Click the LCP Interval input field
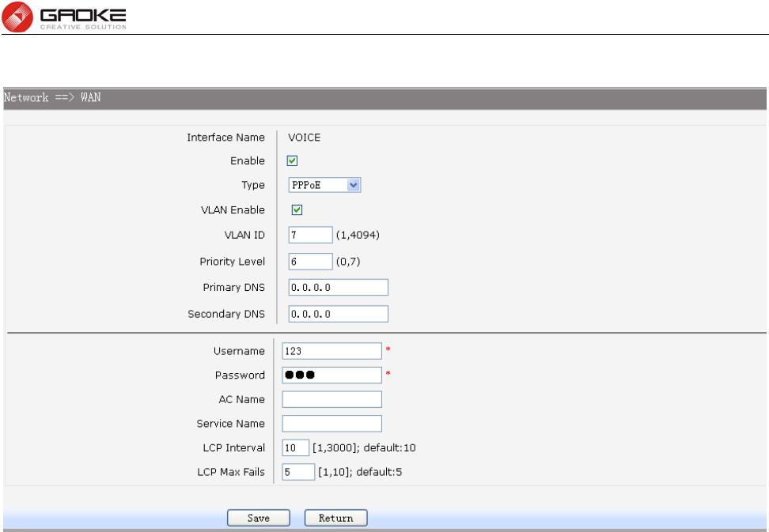The width and height of the screenshot is (769, 532). [296, 447]
